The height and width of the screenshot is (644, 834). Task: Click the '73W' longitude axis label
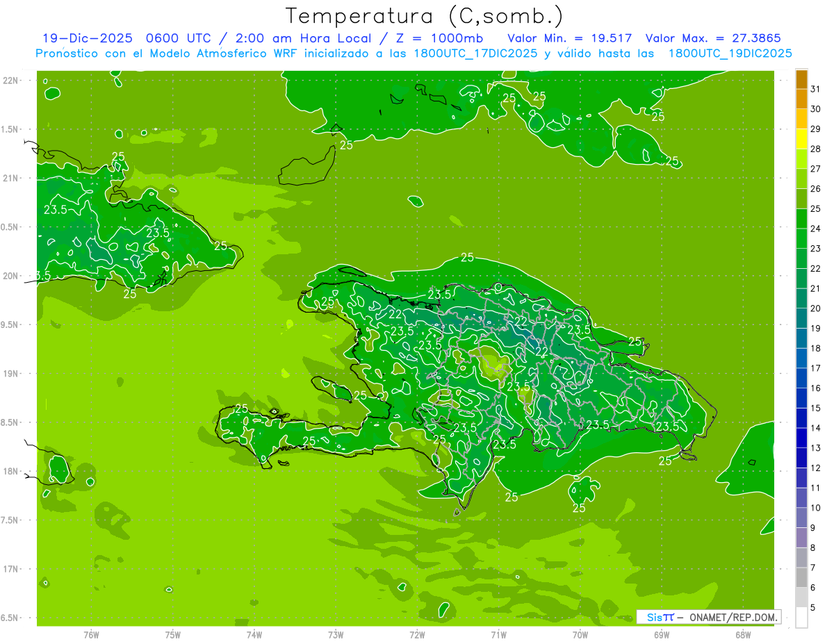(336, 634)
